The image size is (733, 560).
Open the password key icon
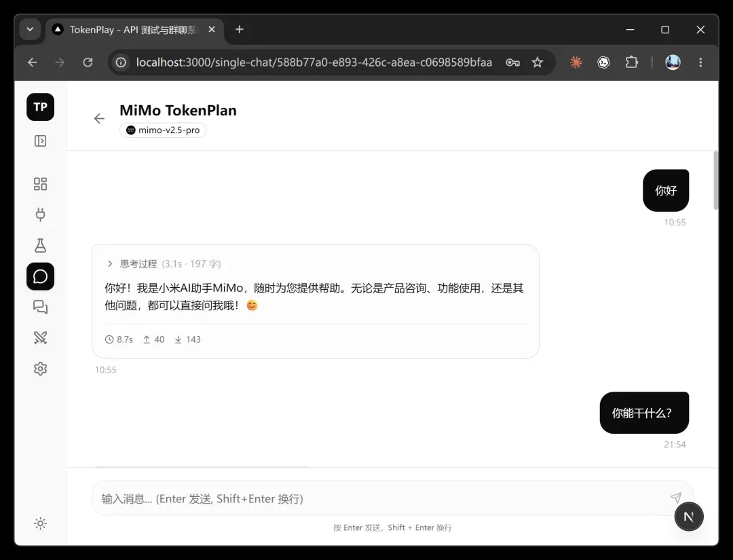point(513,62)
